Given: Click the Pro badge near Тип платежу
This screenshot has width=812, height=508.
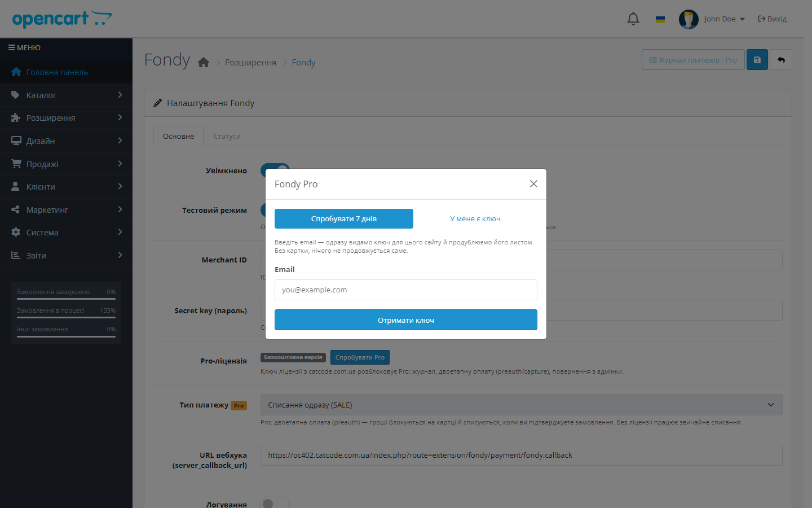Looking at the screenshot, I should click(x=239, y=405).
